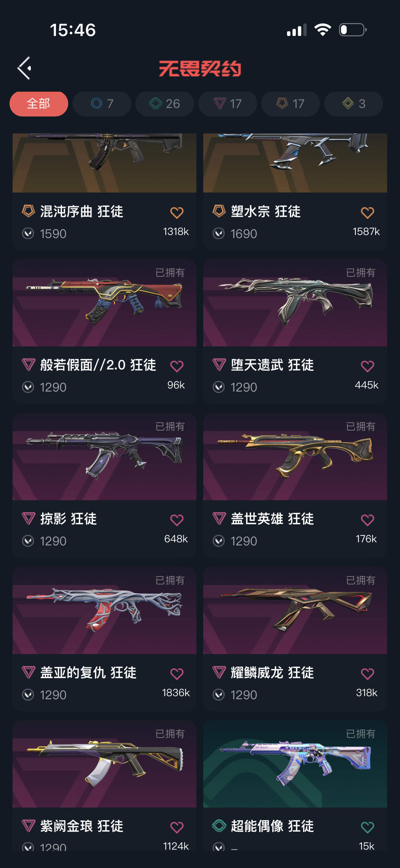Tap heart icon for 紫阙金琅 狂徒

177,827
